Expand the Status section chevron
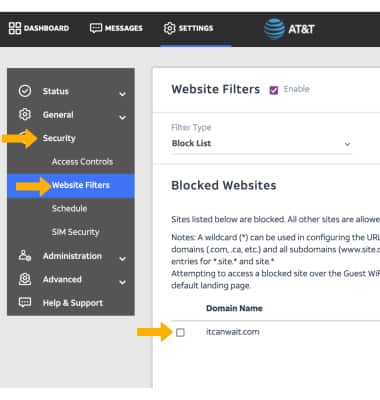Screen dimensions: 380x400 point(123,94)
